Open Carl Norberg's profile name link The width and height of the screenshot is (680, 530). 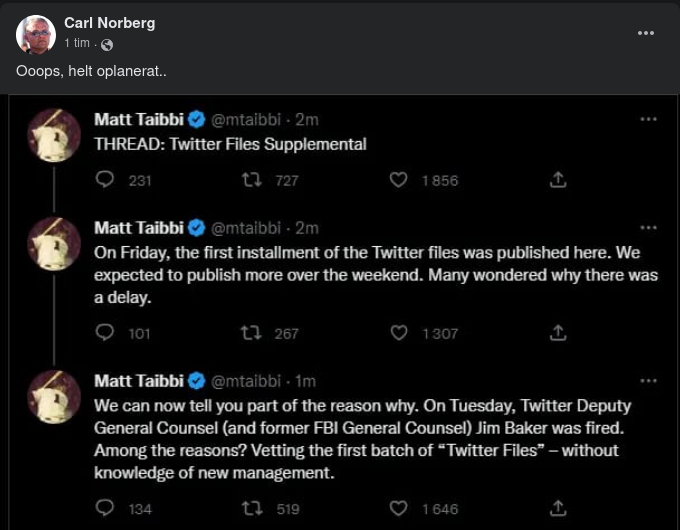(109, 23)
